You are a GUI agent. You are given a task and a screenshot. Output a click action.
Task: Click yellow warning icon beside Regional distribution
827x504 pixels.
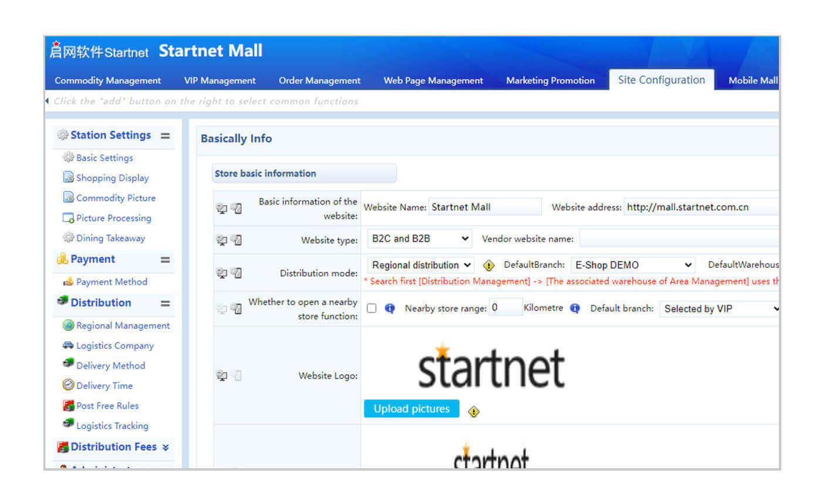click(489, 265)
